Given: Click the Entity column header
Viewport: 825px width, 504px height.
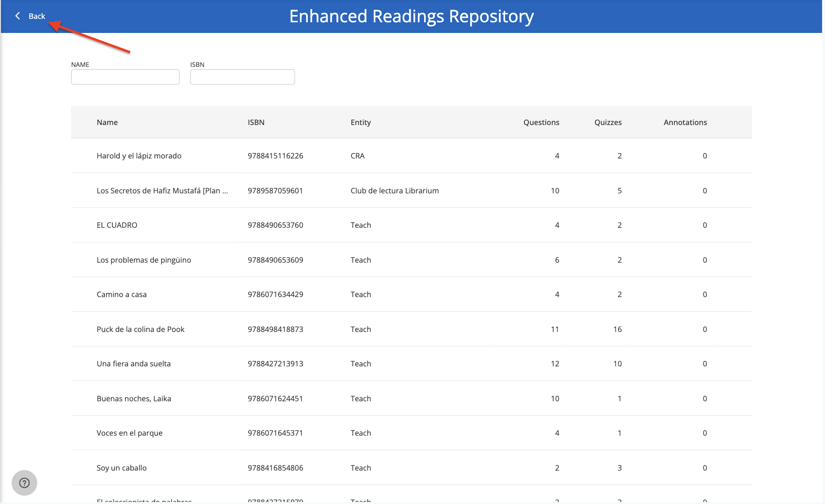Looking at the screenshot, I should click(x=361, y=122).
